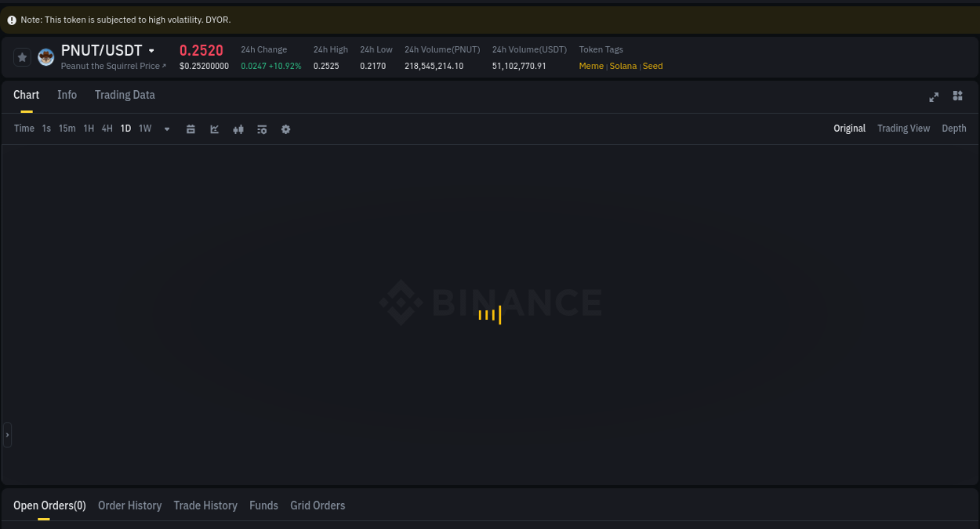The width and height of the screenshot is (980, 529).
Task: Open the PNUT/USDT pair dropdown
Action: pos(151,49)
